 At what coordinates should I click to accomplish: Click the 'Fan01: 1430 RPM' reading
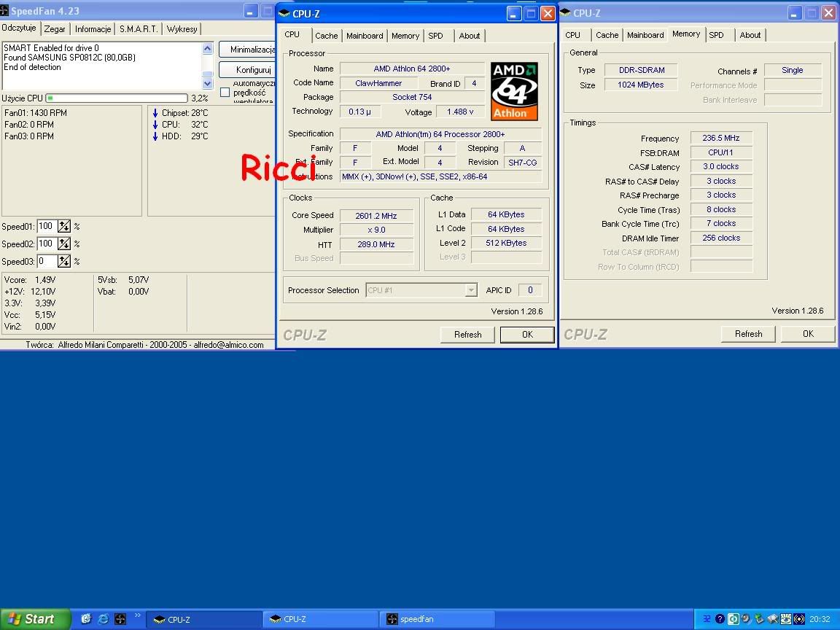pyautogui.click(x=35, y=113)
